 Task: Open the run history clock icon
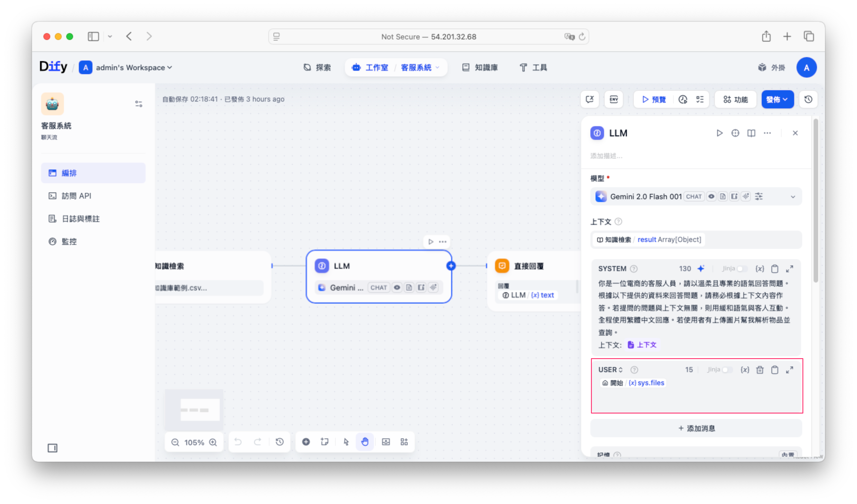[683, 99]
